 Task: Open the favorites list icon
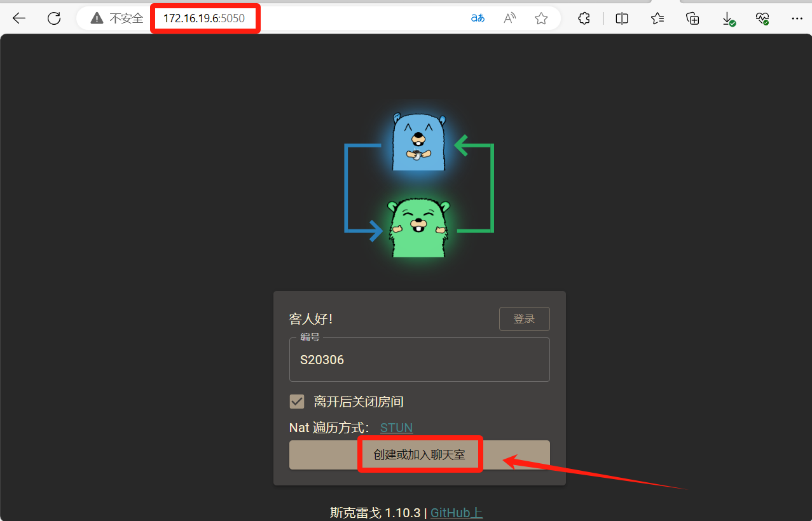pyautogui.click(x=657, y=18)
